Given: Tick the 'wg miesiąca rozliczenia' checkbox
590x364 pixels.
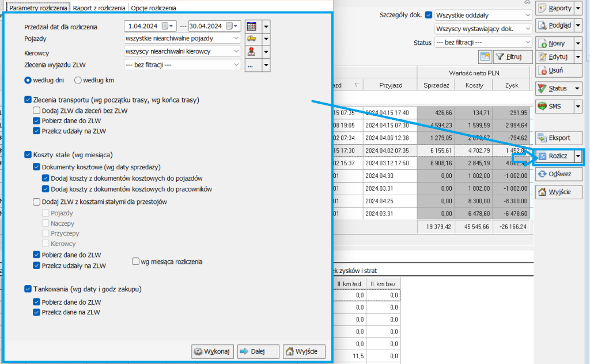Looking at the screenshot, I should pyautogui.click(x=136, y=261).
